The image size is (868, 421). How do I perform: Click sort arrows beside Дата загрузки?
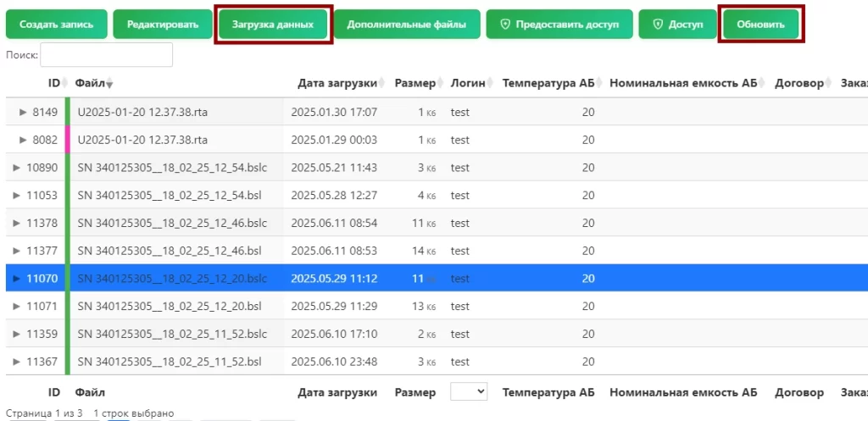pyautogui.click(x=384, y=83)
